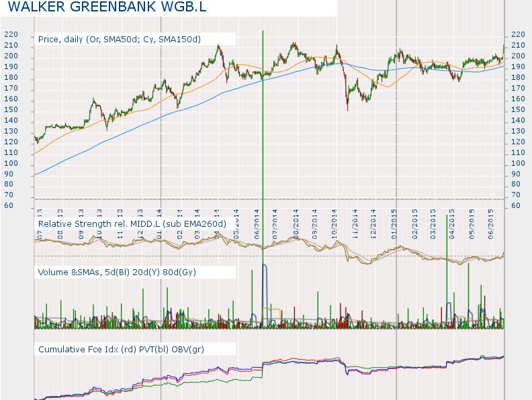The image size is (532, 400).
Task: Click the 'Volume &SMAs, 5d(Bl) 20d(Y) 80d(Gy)' label
Action: click(x=117, y=272)
